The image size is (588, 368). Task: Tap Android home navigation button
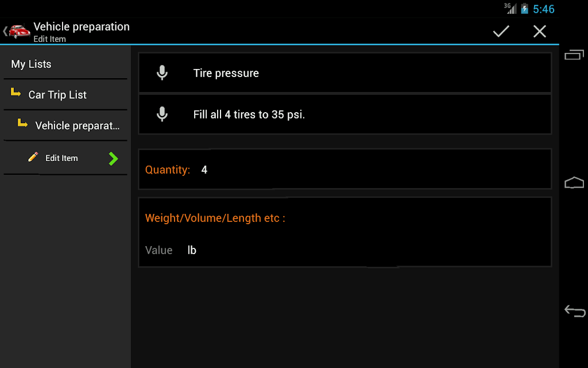(x=574, y=182)
